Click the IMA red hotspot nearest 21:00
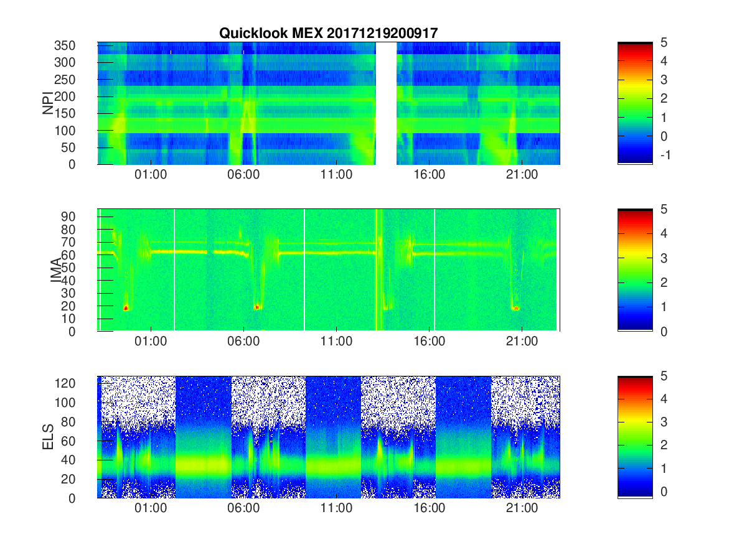The height and width of the screenshot is (560, 747). [x=515, y=308]
